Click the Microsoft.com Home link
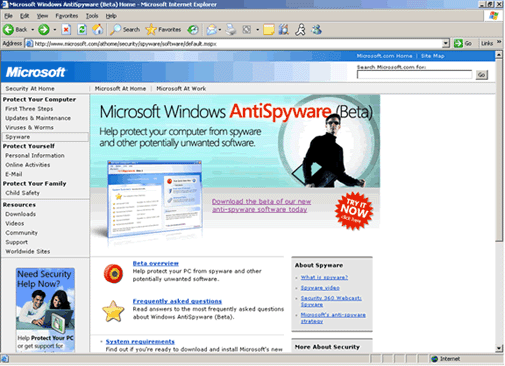The width and height of the screenshot is (505, 366). coord(384,56)
